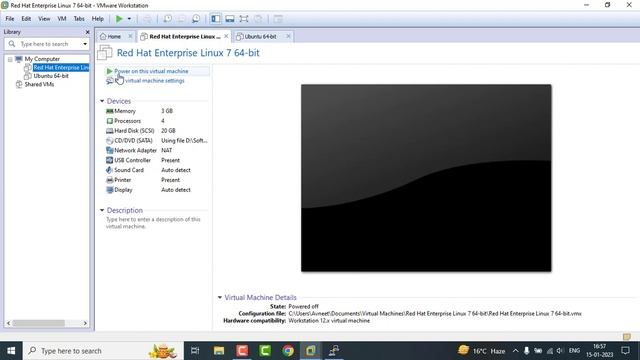Collapse the Description section
Image resolution: width=640 pixels, height=360 pixels.
click(102, 210)
